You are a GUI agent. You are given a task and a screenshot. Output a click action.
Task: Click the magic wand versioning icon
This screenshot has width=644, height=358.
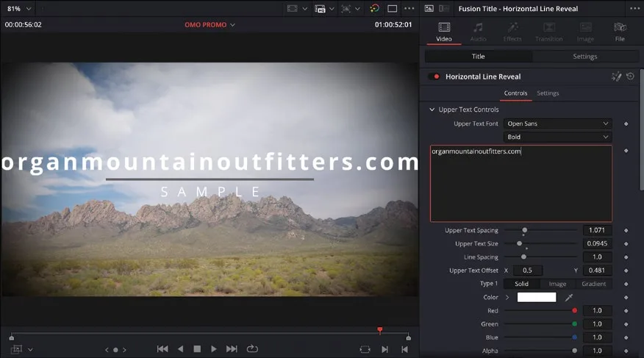(x=616, y=76)
